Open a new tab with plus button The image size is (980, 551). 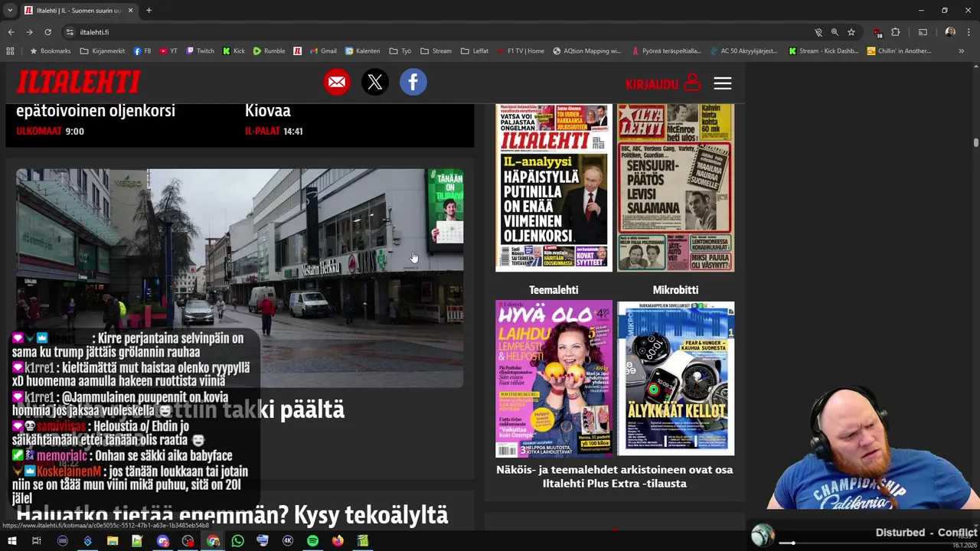(149, 11)
